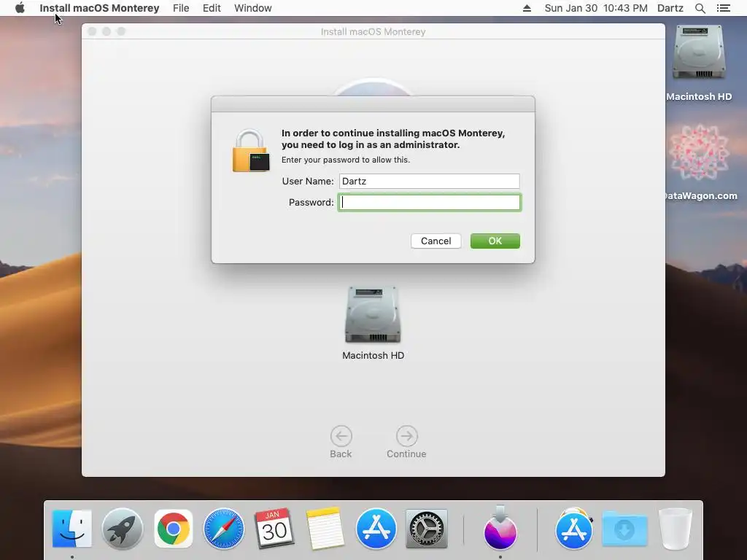Click the green OK button
The image size is (747, 560).
(495, 241)
